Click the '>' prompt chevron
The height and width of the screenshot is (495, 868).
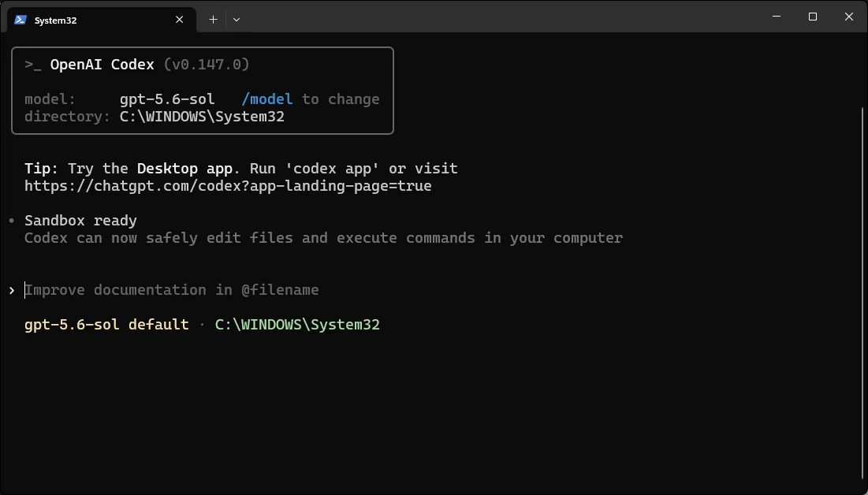(12, 291)
